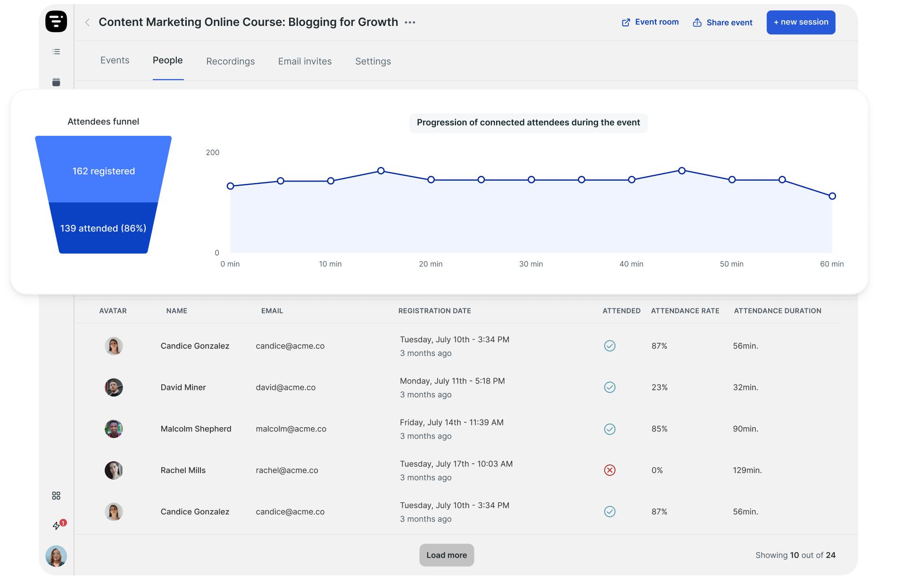Go to the Settings tab
897x588 pixels.
pyautogui.click(x=373, y=61)
